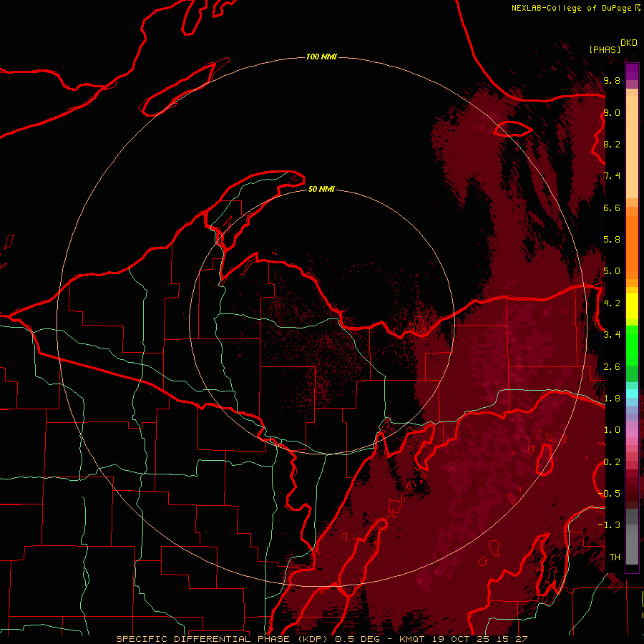Click the Specific Differential Phase caption

(321, 639)
